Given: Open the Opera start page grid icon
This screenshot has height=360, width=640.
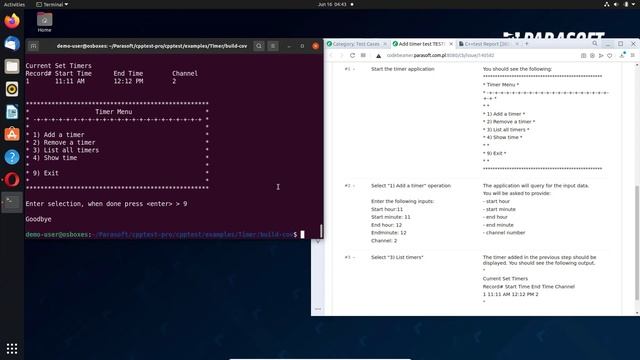Looking at the screenshot, I should point(363,56).
